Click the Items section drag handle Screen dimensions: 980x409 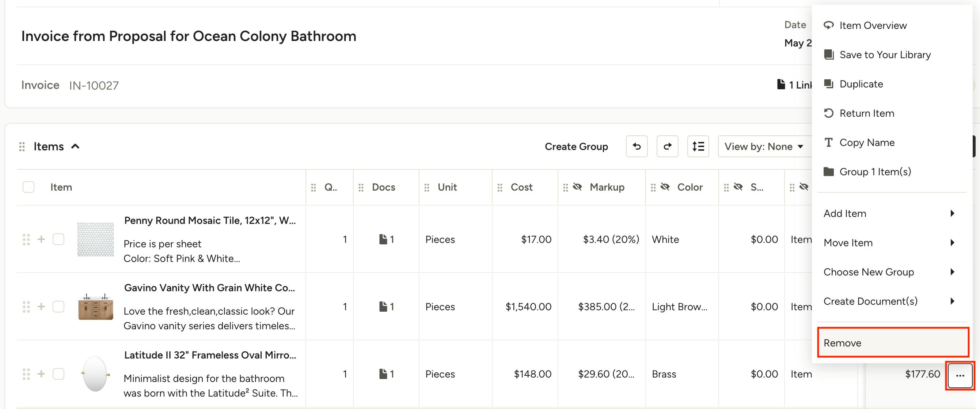pos(22,147)
